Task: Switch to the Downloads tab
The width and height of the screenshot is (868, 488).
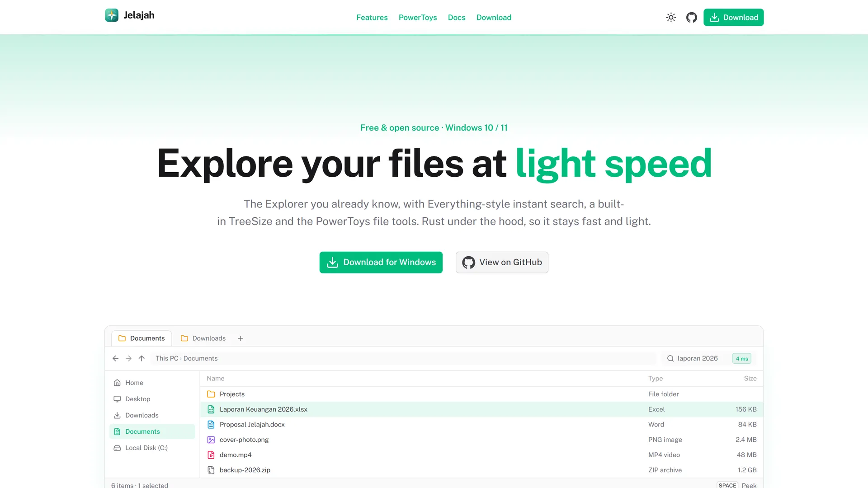Action: coord(203,338)
